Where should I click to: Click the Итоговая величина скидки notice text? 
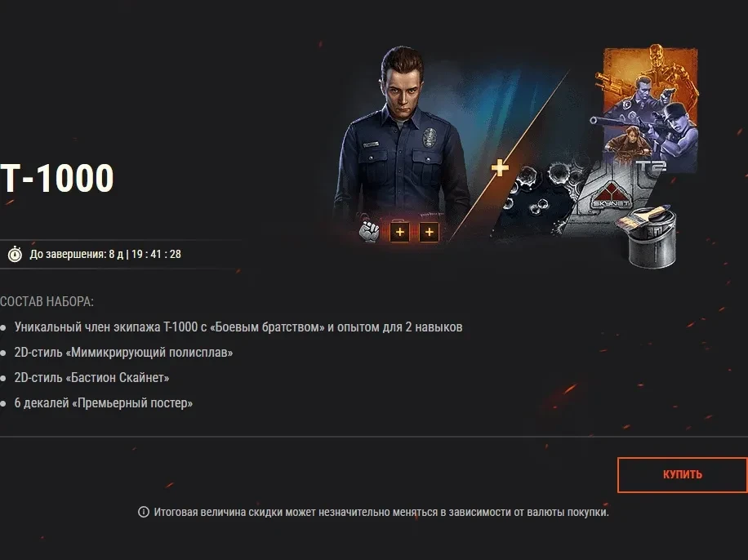point(381,513)
